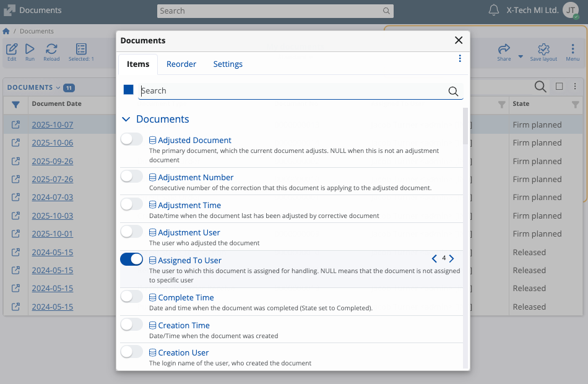The image size is (588, 384).
Task: Click the Edit toolbar icon
Action: tap(12, 50)
